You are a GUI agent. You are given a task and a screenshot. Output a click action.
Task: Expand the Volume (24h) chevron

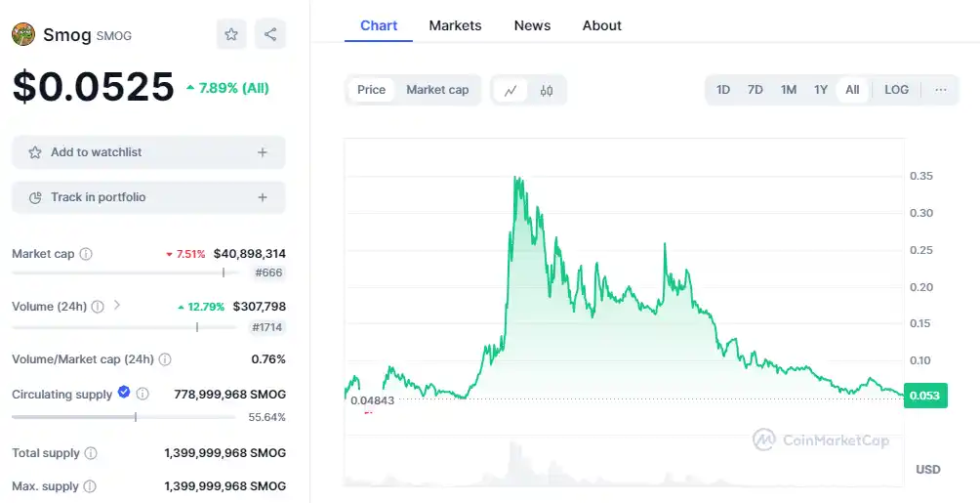pos(117,306)
